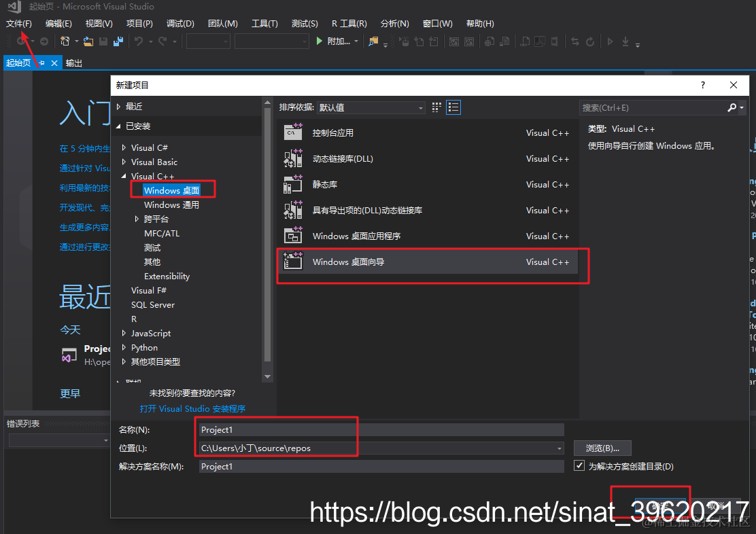Expand the 其他项目类型 node

(x=124, y=362)
